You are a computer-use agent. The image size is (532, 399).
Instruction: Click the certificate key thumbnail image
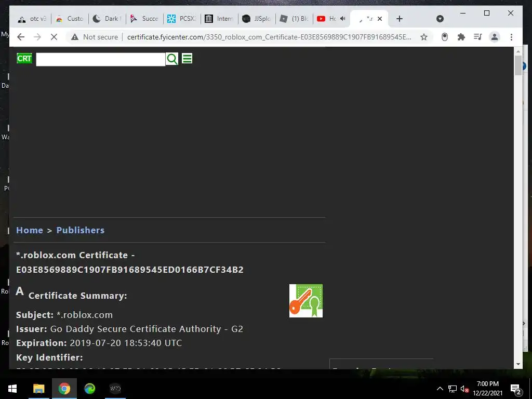[306, 301]
